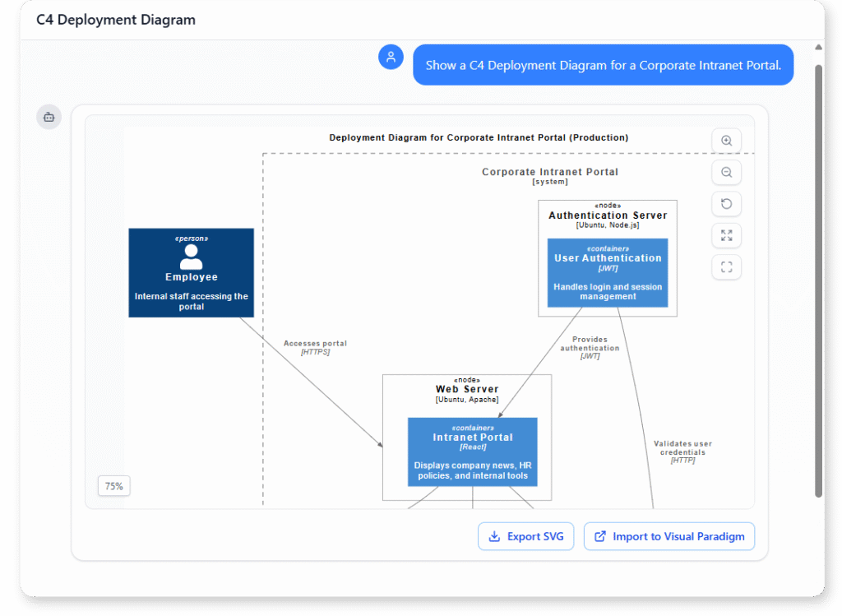Select the Corporate Intranet Portal system boundary

pyautogui.click(x=549, y=173)
